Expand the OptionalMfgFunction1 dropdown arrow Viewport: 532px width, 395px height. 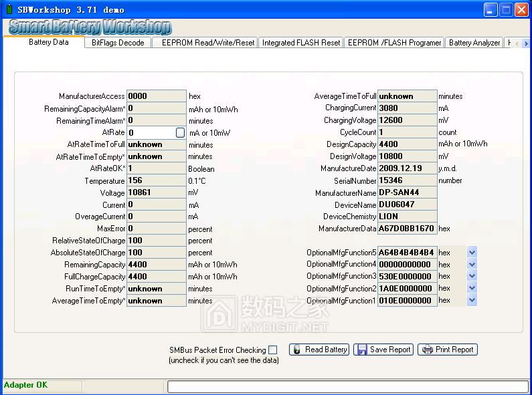472,301
